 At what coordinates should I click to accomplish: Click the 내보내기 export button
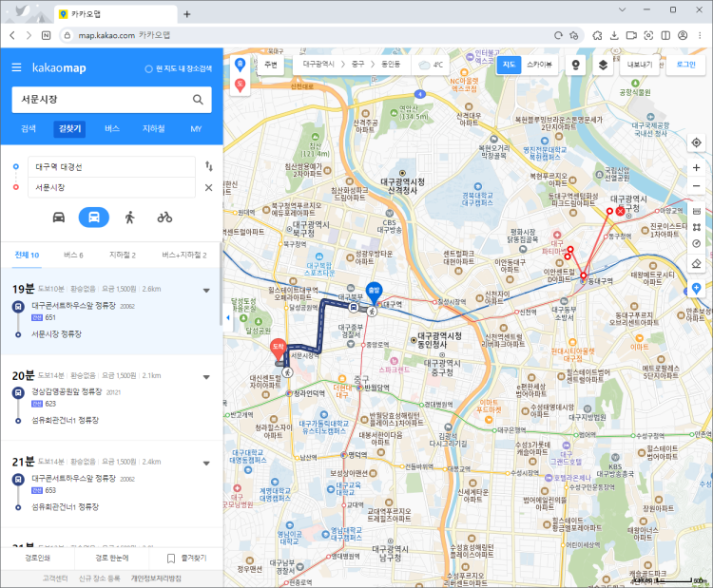[x=639, y=65]
